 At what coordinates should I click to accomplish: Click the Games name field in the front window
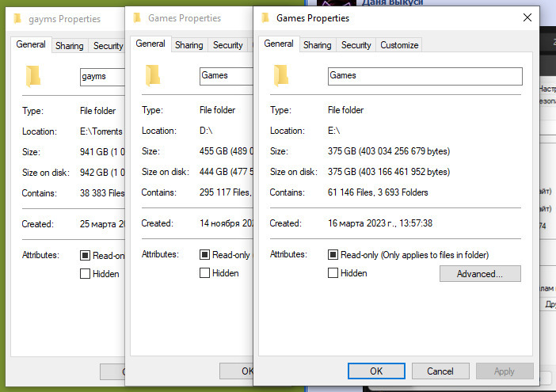(x=425, y=76)
